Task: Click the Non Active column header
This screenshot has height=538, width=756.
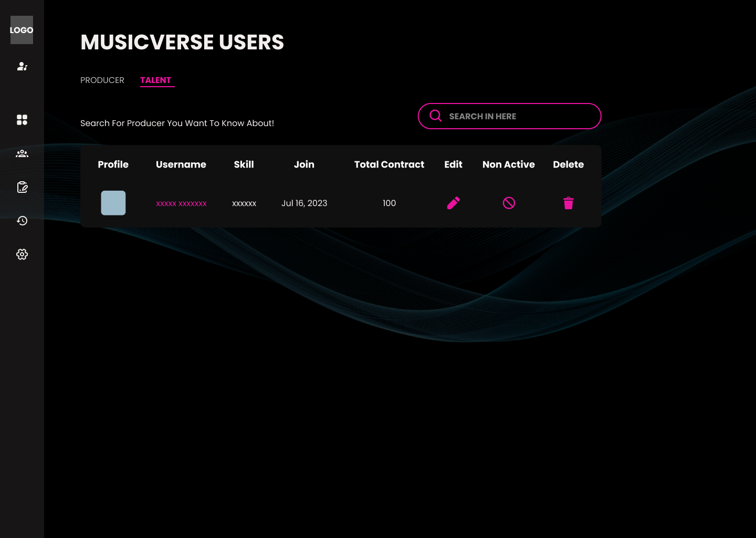Action: 509,164
